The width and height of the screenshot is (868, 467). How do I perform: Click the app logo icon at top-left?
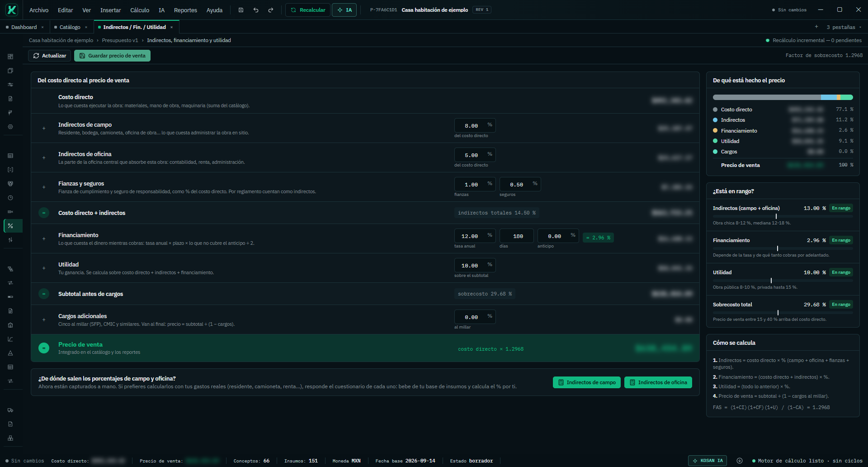12,10
